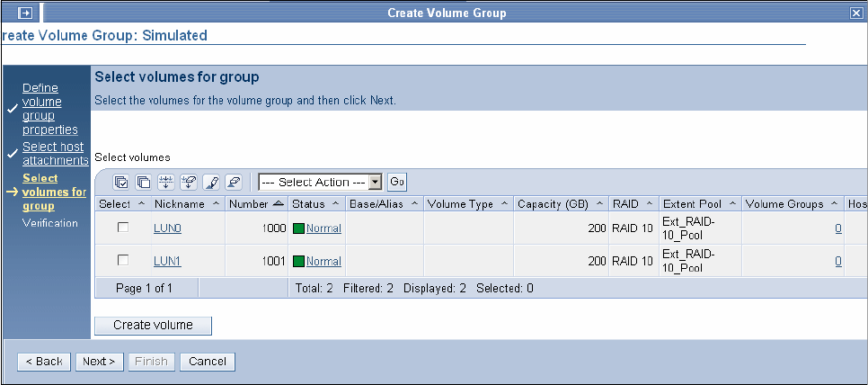Click the Show Filter Row icon

click(x=166, y=182)
